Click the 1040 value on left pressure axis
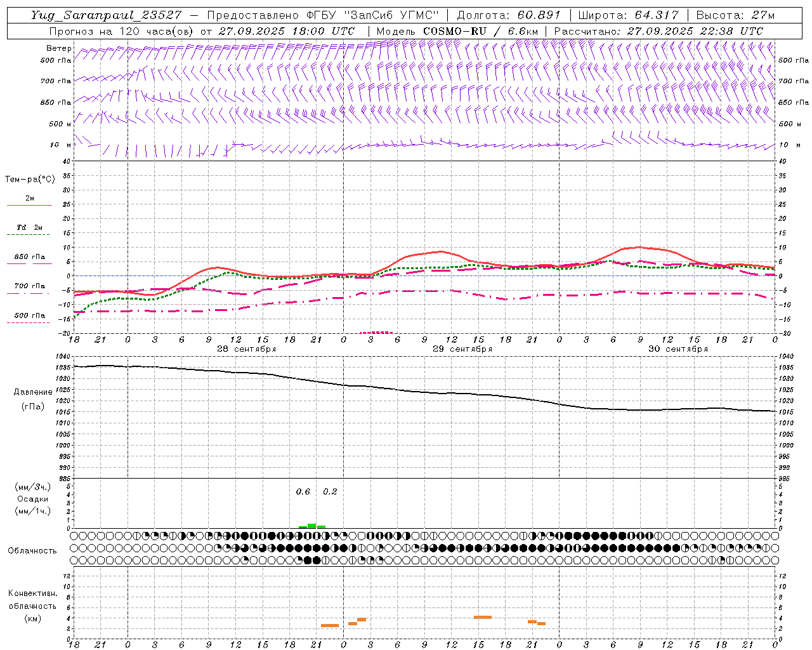Screen dimensions: 812x650 [x=64, y=357]
